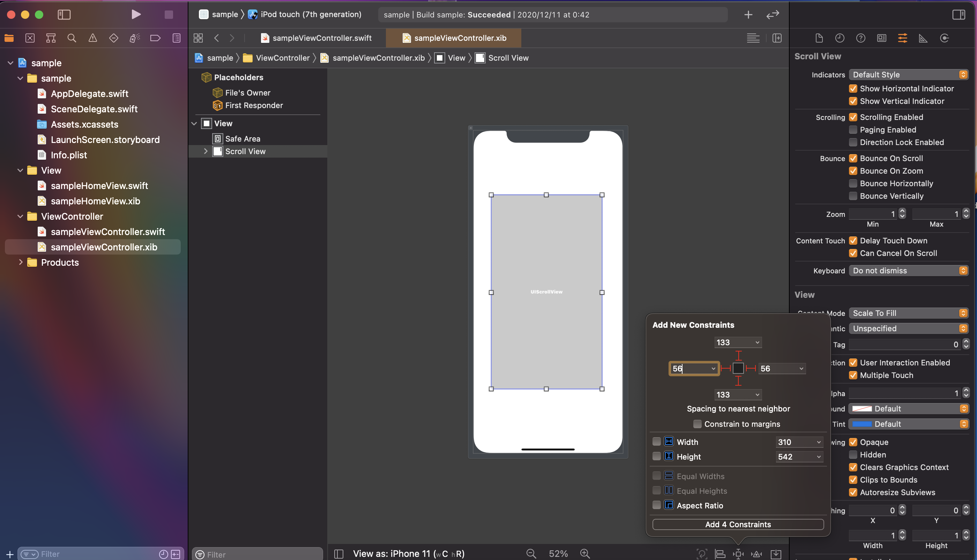Collapse the View item in outline

coord(194,123)
